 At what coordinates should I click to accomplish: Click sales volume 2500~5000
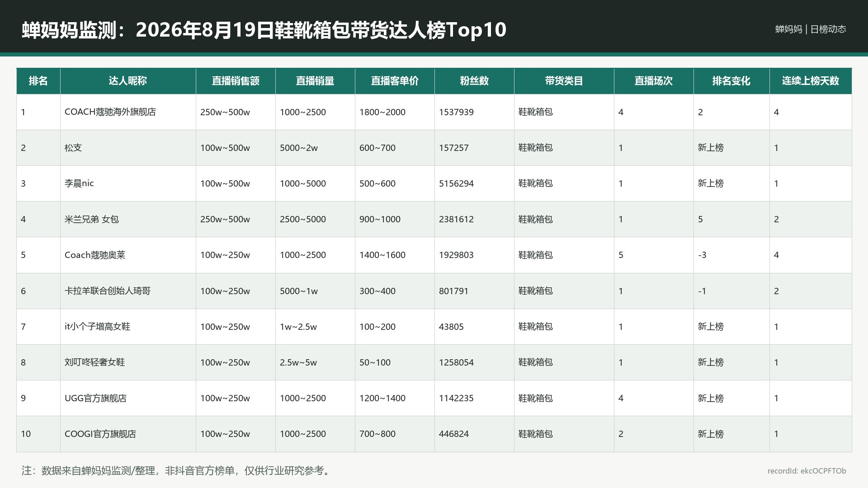303,219
